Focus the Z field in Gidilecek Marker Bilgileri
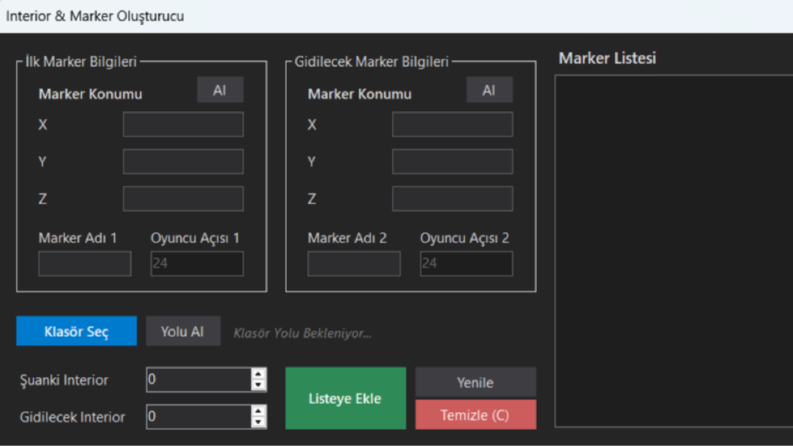793x446 pixels. click(452, 199)
